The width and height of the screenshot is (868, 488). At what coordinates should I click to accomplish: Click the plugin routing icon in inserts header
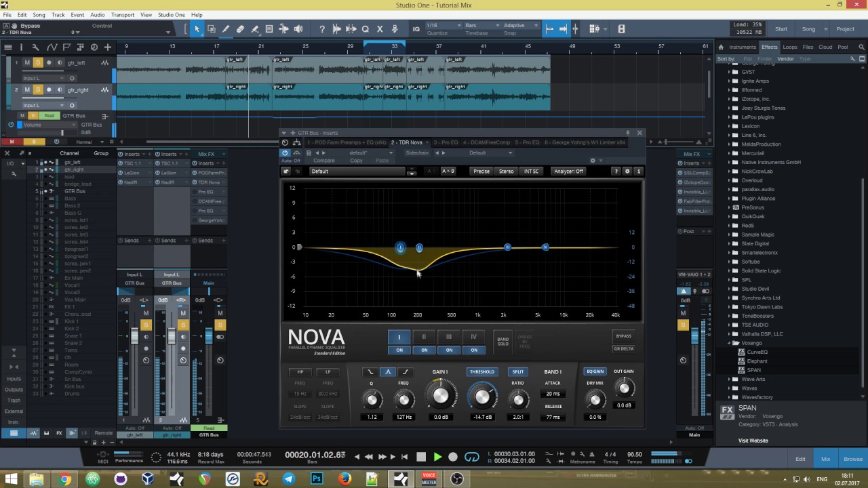[x=296, y=143]
